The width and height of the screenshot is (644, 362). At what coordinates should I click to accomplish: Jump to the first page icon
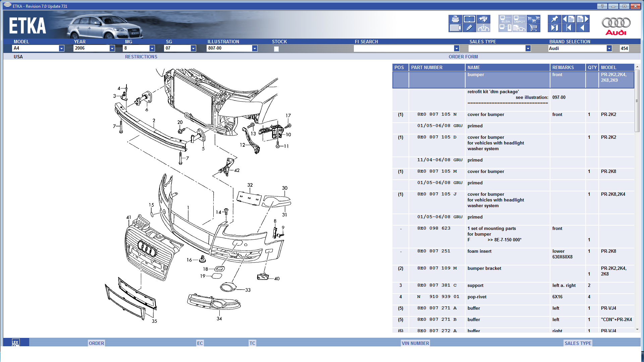pyautogui.click(x=569, y=28)
